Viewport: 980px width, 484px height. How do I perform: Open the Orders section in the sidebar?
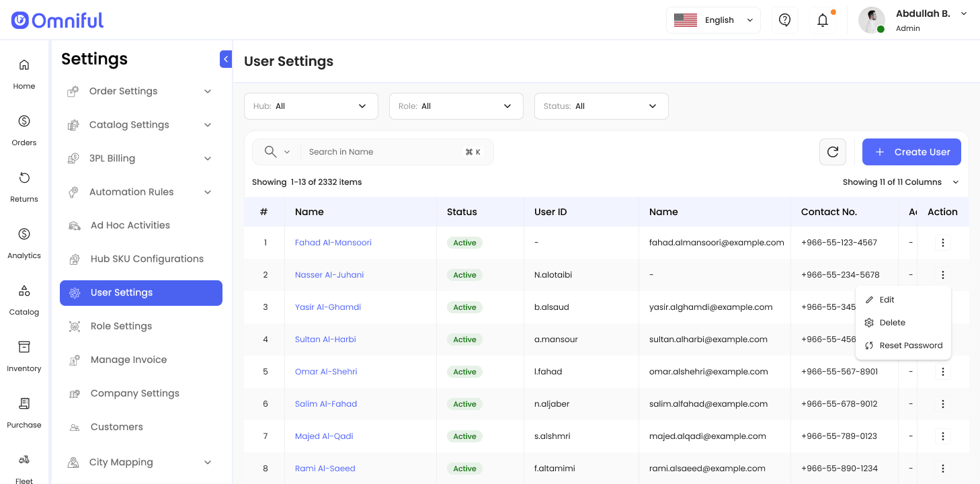(24, 129)
